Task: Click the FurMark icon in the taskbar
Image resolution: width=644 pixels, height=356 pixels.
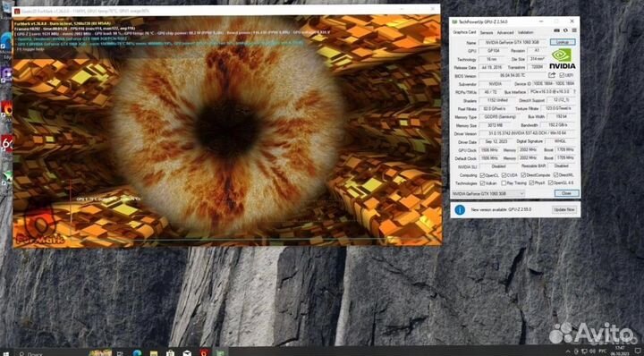Action: point(204,352)
